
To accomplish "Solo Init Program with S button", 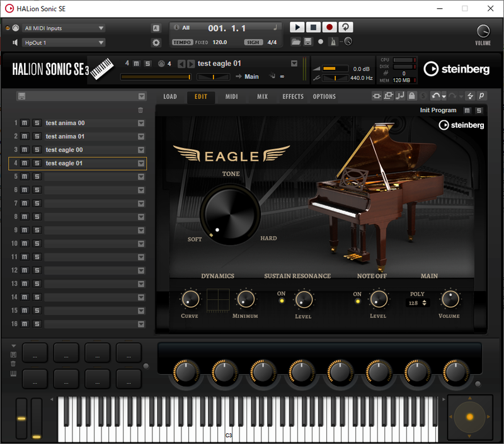I will [x=479, y=110].
